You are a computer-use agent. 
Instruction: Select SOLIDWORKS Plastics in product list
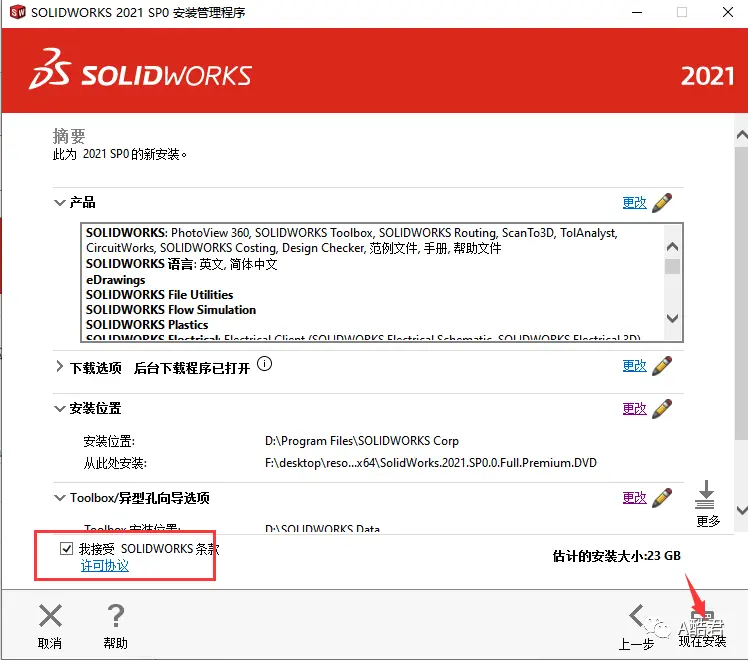tap(147, 325)
